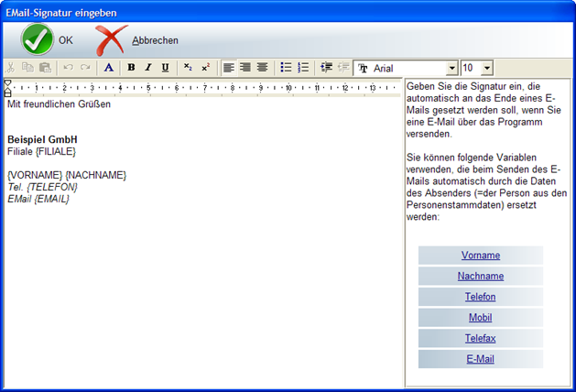Click the 'EMail-Signatur eingeben' title bar
The image size is (576, 392).
coord(288,13)
